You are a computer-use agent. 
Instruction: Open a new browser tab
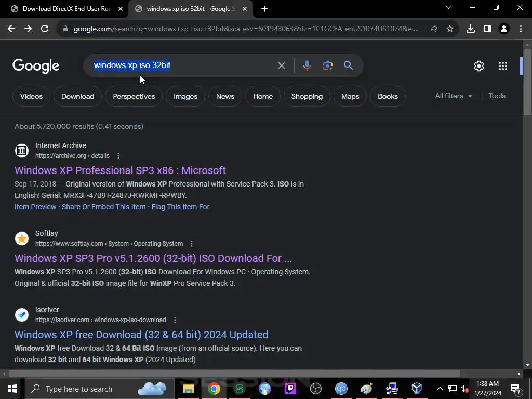pos(264,9)
